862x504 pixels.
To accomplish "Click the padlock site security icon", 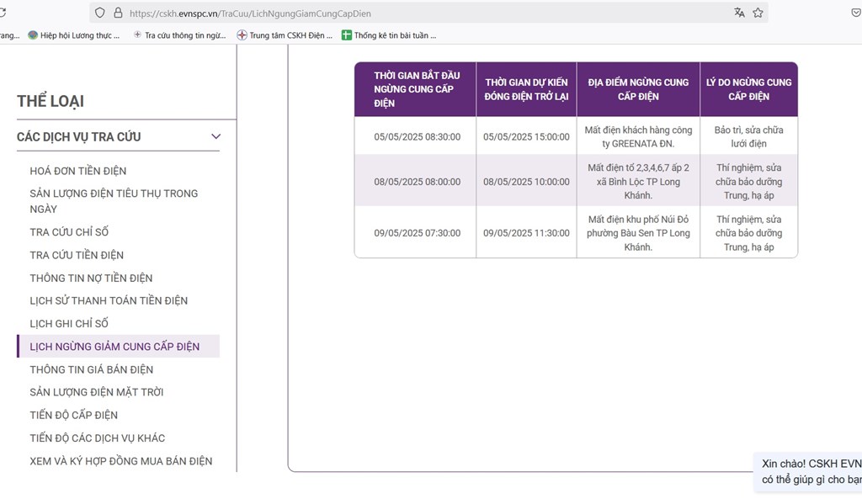I will (x=118, y=13).
